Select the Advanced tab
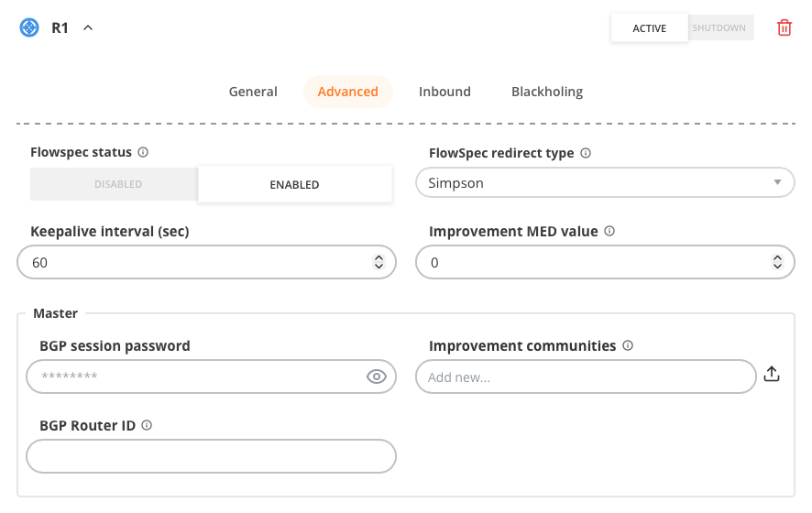 point(348,92)
